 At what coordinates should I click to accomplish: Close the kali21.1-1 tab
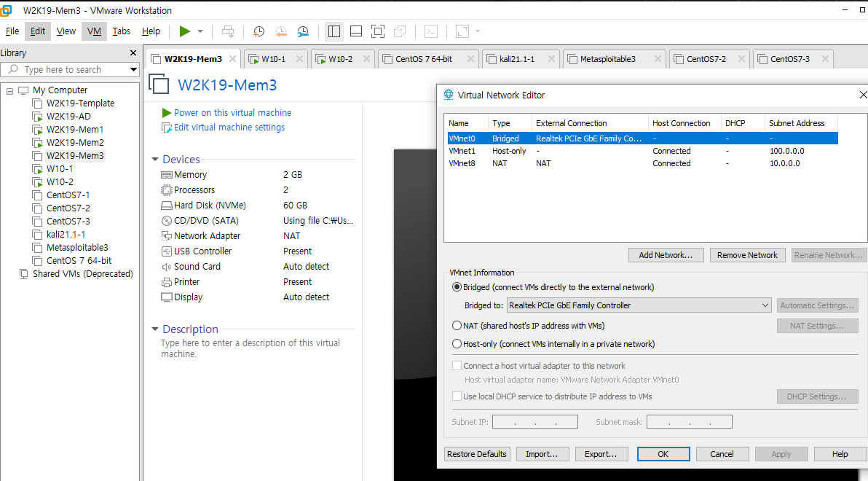(x=551, y=59)
